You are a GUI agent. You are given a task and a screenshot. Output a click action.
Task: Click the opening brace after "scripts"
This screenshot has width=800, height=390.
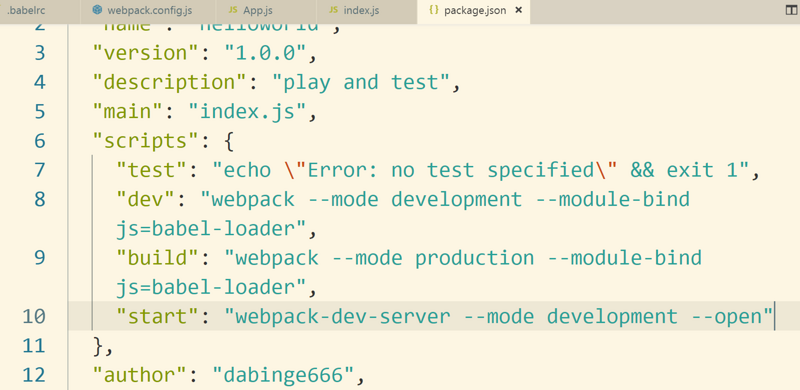click(x=230, y=140)
